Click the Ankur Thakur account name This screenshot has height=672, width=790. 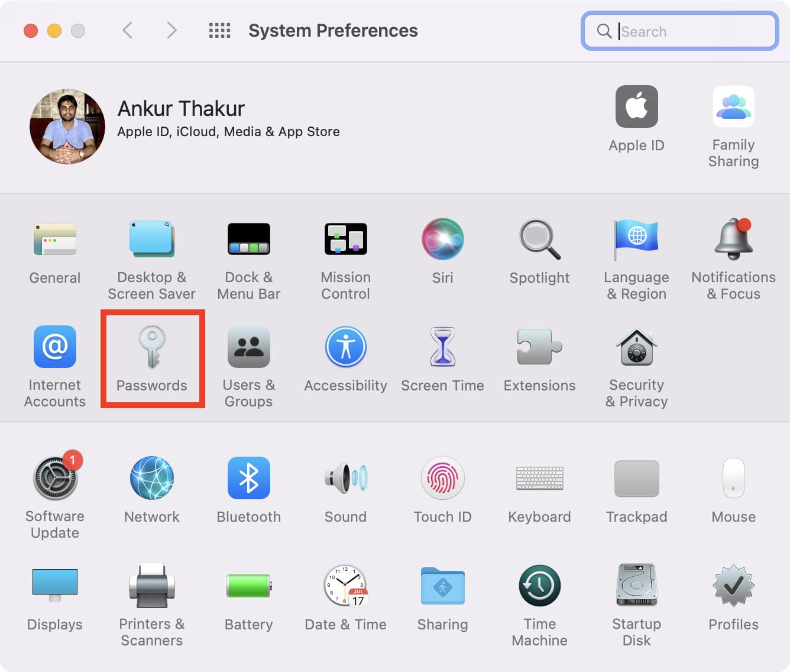point(181,109)
